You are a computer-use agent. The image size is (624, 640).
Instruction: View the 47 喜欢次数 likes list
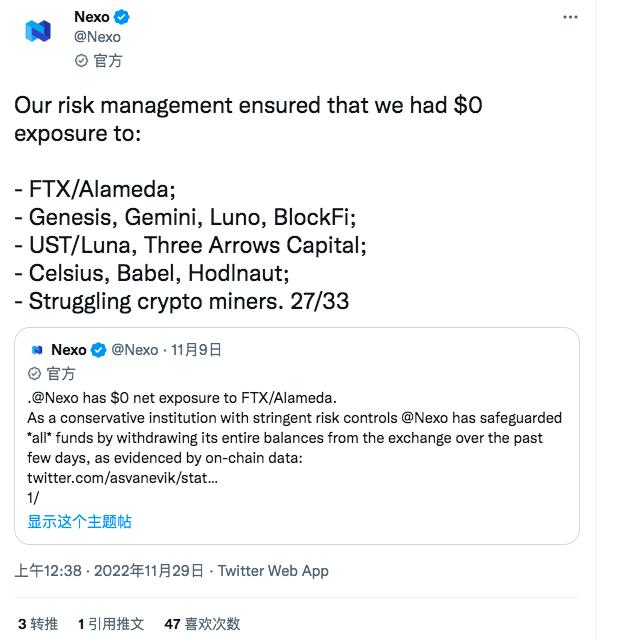pyautogui.click(x=202, y=623)
